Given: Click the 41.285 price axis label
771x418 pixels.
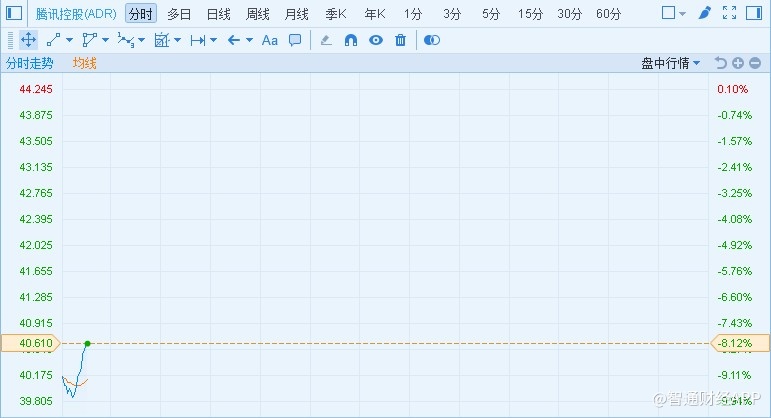Looking at the screenshot, I should pos(36,297).
